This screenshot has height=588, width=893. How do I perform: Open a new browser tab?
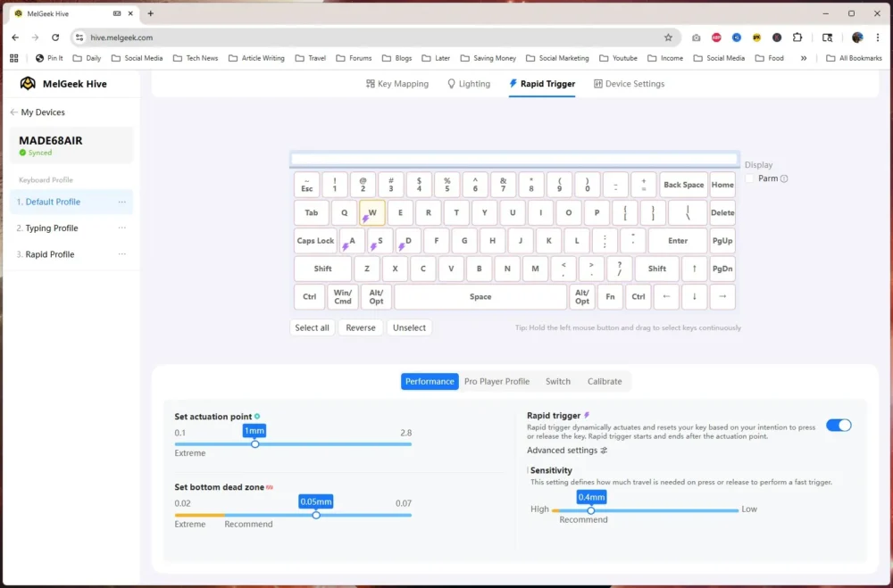point(150,13)
